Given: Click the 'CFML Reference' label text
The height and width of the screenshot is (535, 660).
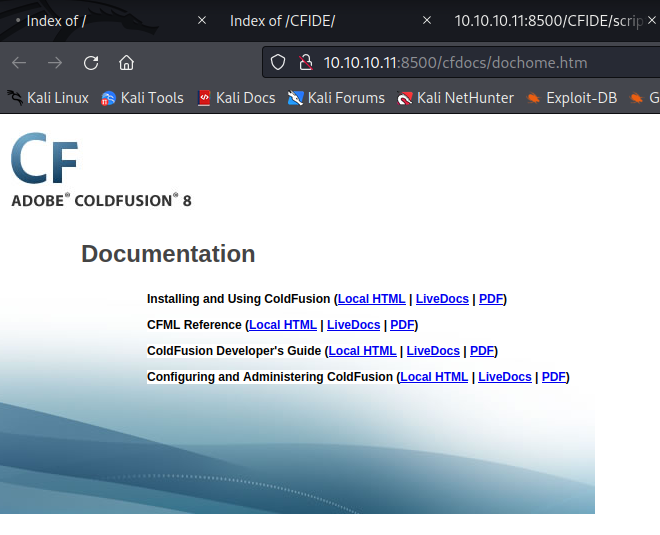Looking at the screenshot, I should click(x=194, y=325).
